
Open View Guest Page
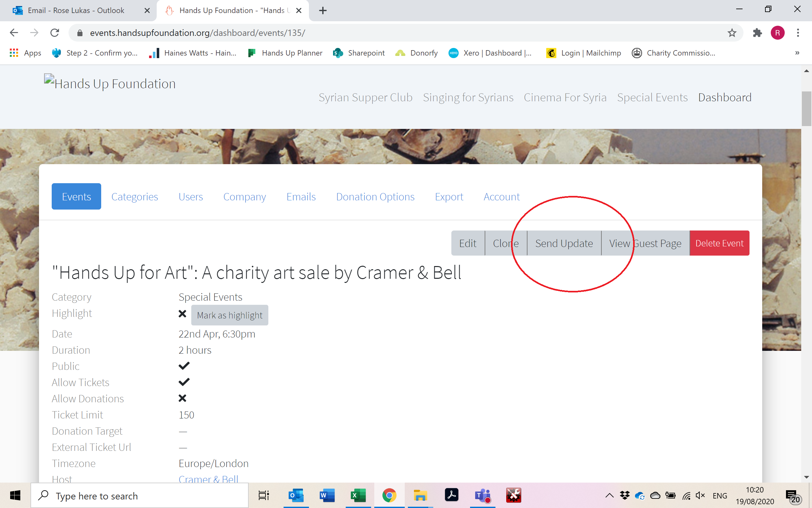(x=645, y=243)
